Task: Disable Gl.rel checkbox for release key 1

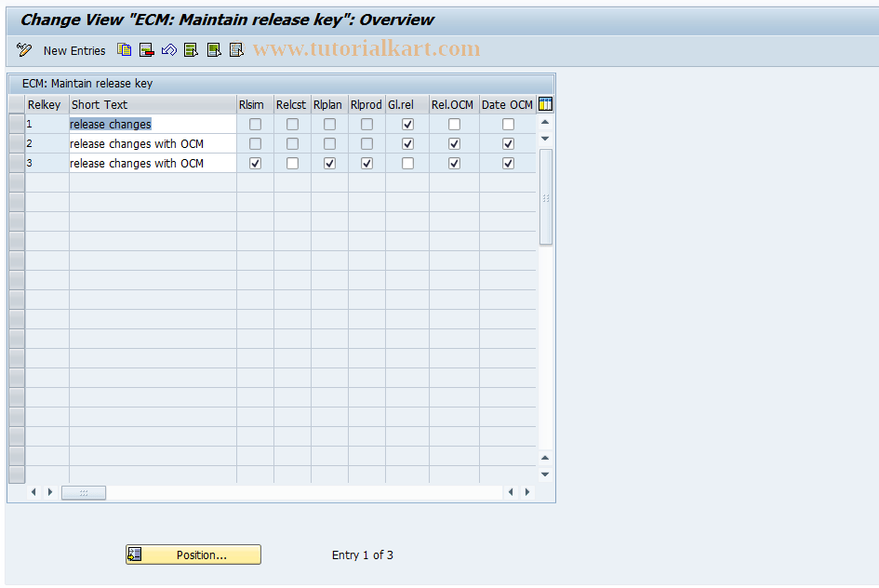Action: point(407,123)
